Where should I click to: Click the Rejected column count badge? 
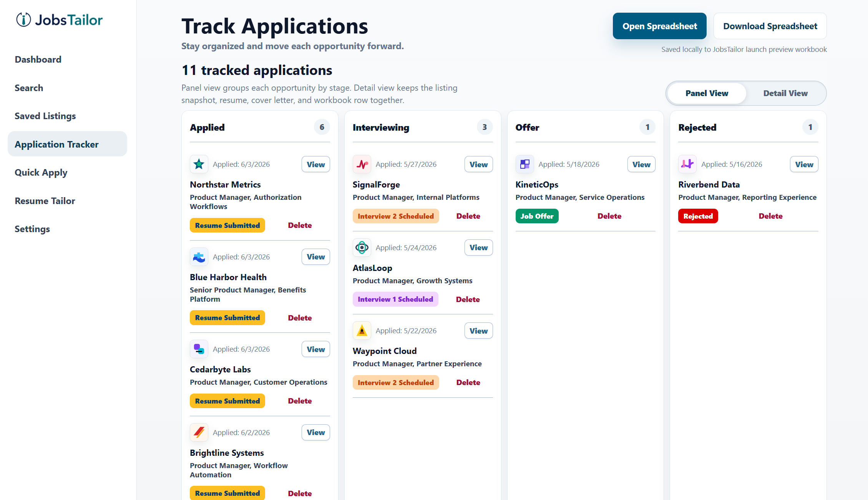click(x=810, y=127)
